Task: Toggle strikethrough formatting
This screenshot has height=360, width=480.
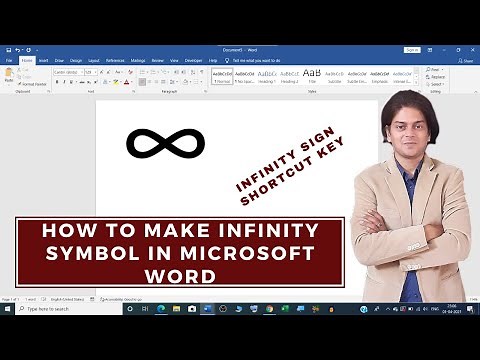Action: [x=82, y=82]
